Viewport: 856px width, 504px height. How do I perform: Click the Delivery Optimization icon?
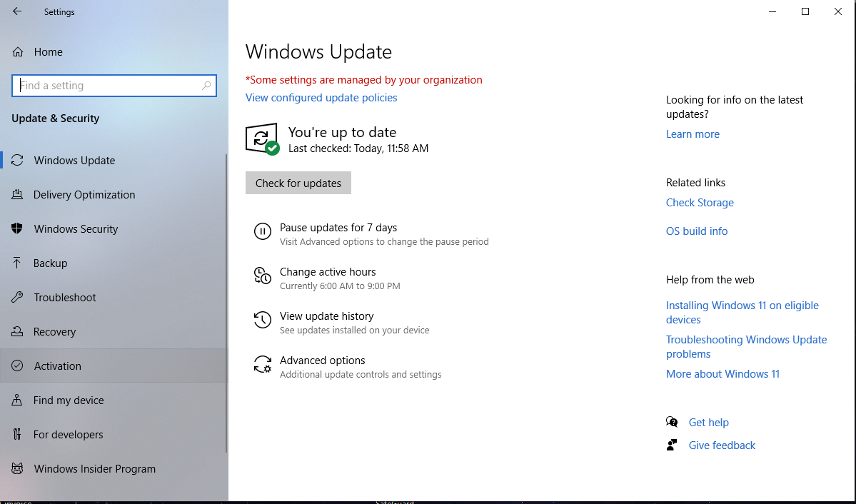tap(17, 194)
